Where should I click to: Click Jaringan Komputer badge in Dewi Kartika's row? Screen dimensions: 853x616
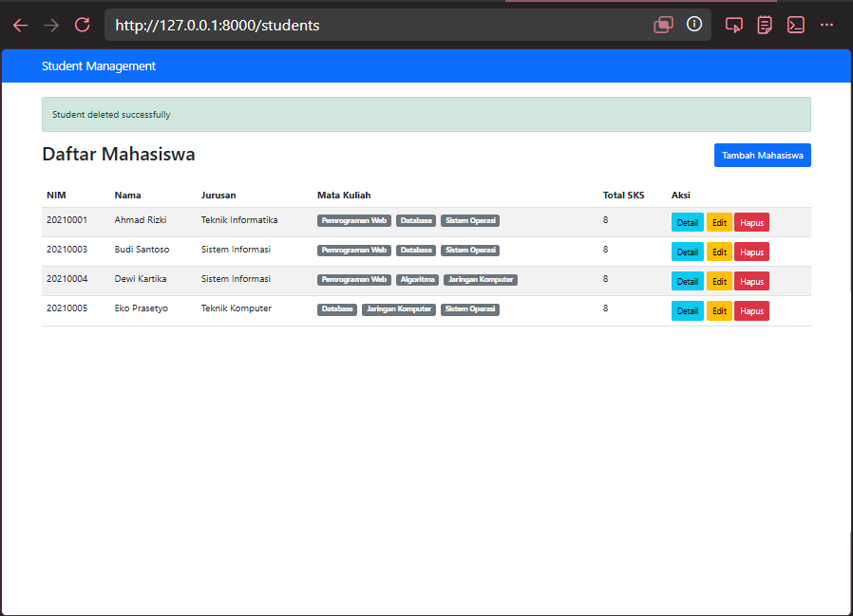click(481, 279)
